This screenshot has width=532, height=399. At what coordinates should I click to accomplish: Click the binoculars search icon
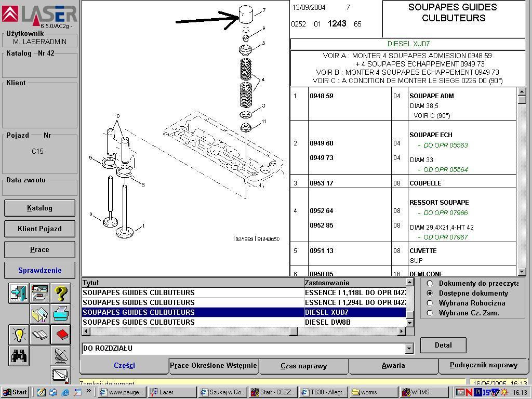click(19, 355)
